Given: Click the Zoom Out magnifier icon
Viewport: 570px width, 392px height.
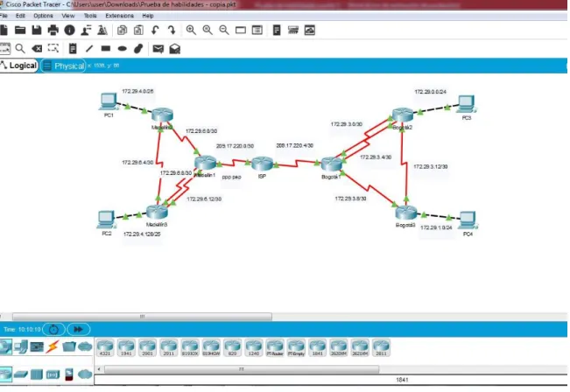Looking at the screenshot, I should 224,30.
